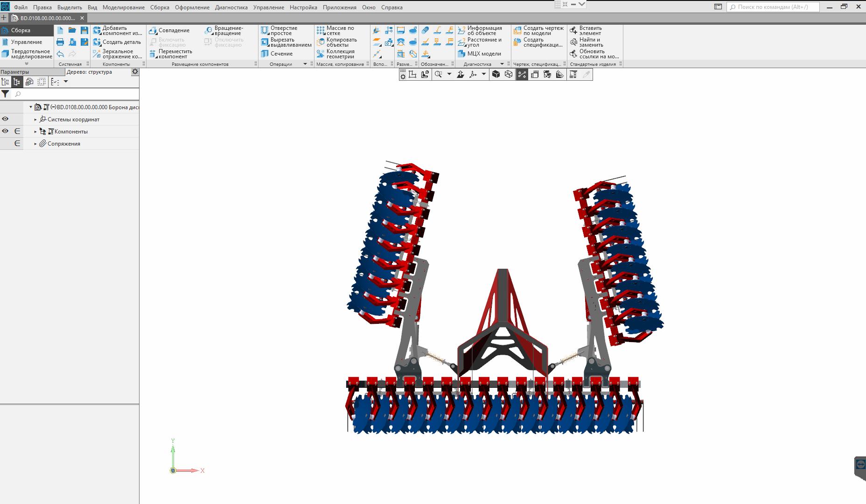Click the Save document icon
866x504 pixels.
click(x=84, y=30)
